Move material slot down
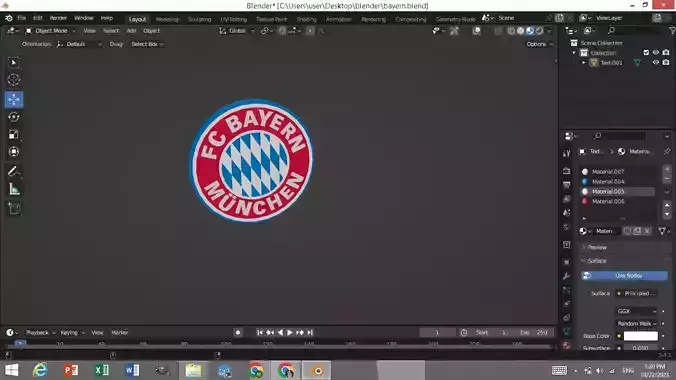The height and width of the screenshot is (380, 676). (667, 214)
